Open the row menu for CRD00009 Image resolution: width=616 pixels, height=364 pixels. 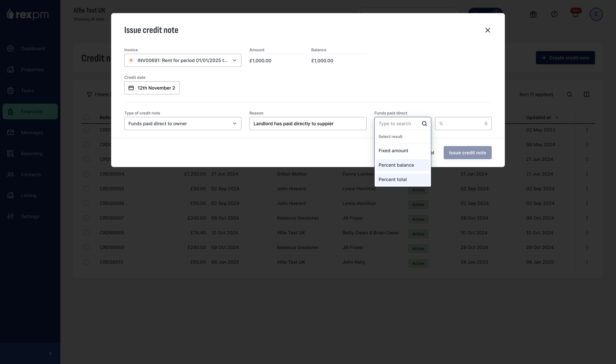[587, 247]
